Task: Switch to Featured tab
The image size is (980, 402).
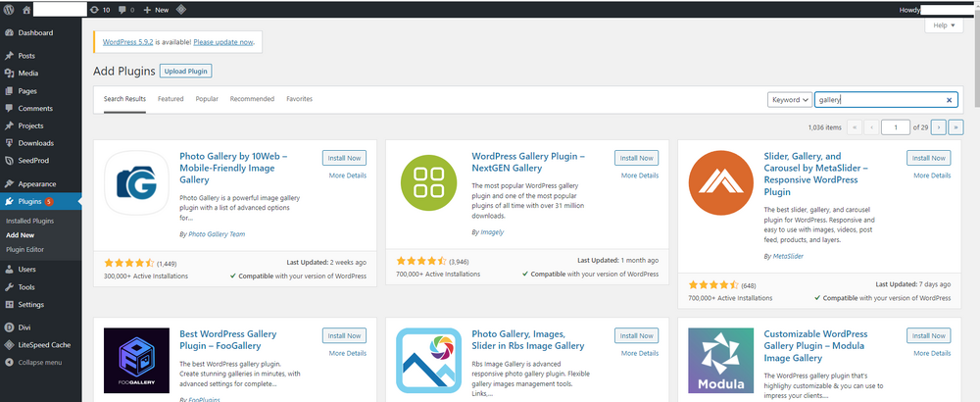Action: (x=171, y=99)
